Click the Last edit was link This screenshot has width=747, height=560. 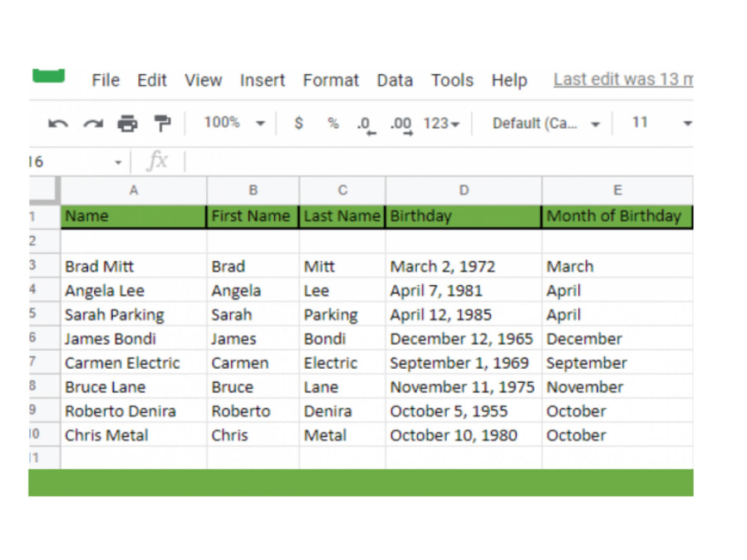(x=623, y=80)
